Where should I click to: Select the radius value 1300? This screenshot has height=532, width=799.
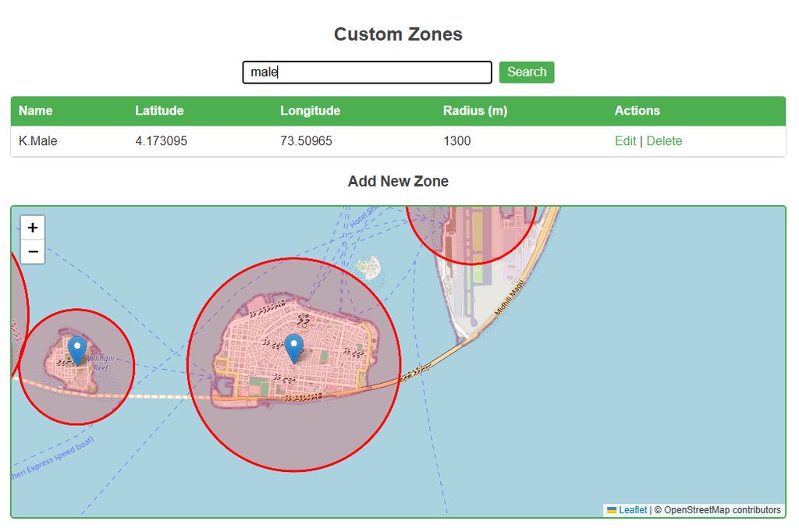[x=457, y=141]
